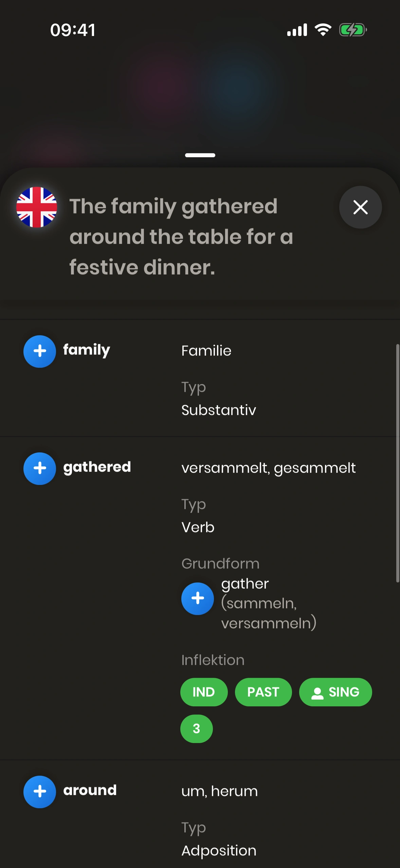Tap the 'um, herum' translation
400x868 pixels.
pyautogui.click(x=219, y=791)
